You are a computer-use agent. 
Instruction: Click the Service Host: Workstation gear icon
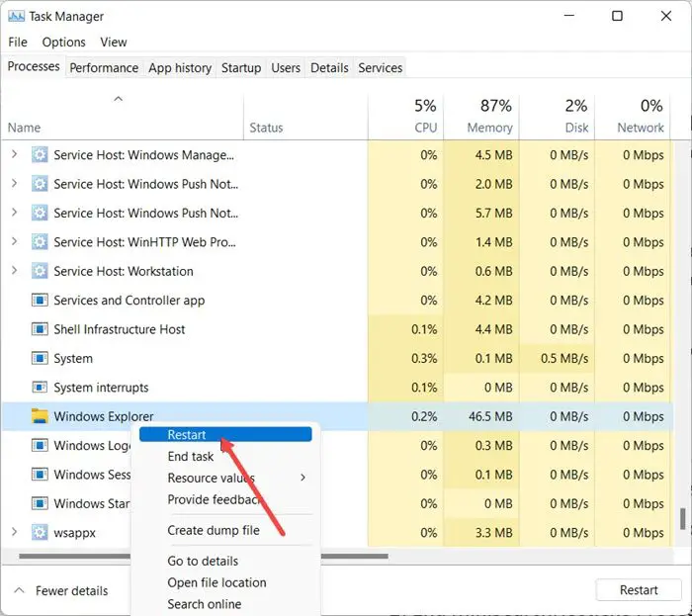[x=40, y=271]
